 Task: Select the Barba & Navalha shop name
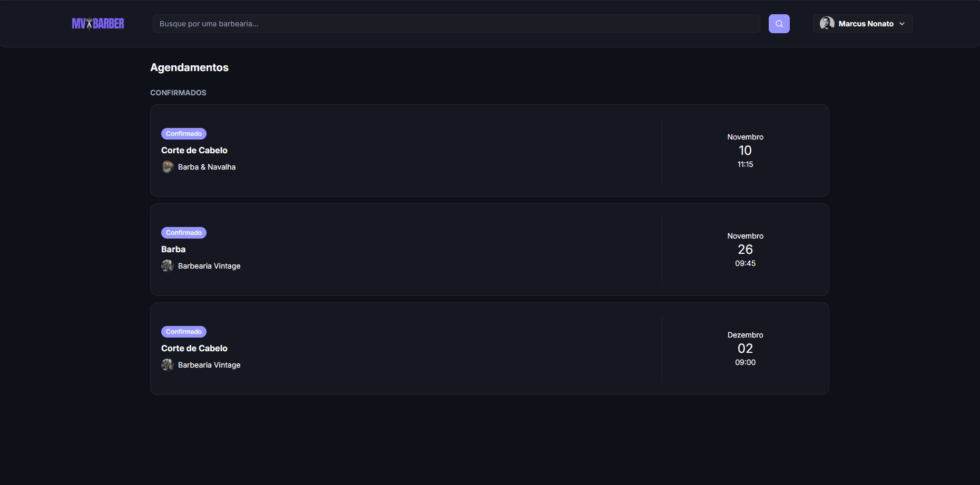(x=207, y=167)
